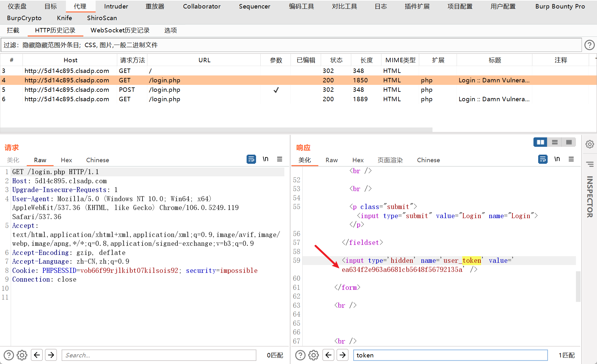The image size is (597, 364).
Task: Click the Inspector list lines icon
Action: pos(590,164)
